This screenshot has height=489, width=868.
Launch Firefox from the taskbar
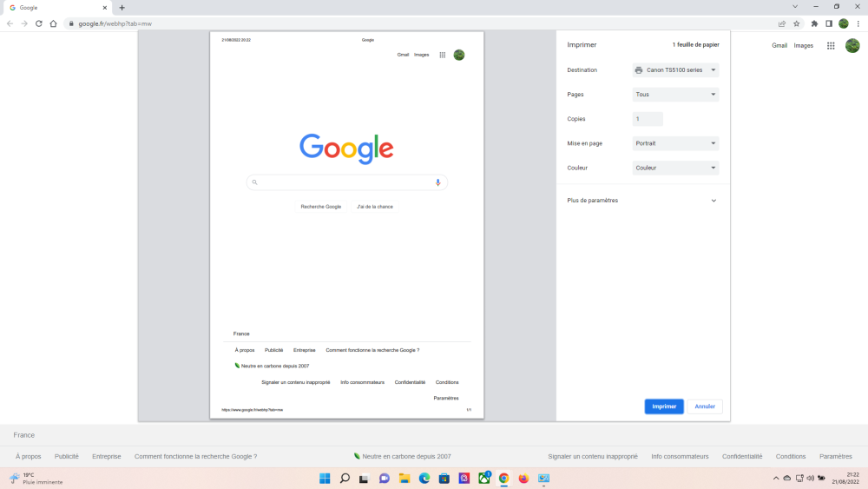(523, 479)
